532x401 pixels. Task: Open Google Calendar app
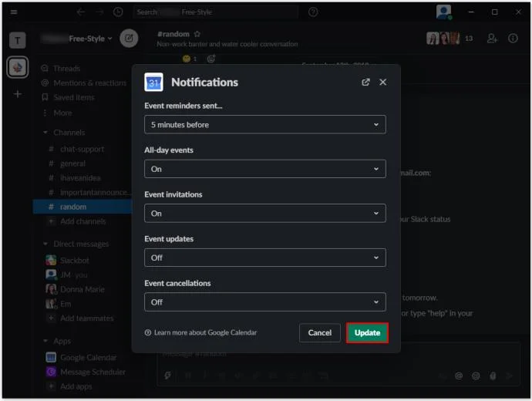88,357
